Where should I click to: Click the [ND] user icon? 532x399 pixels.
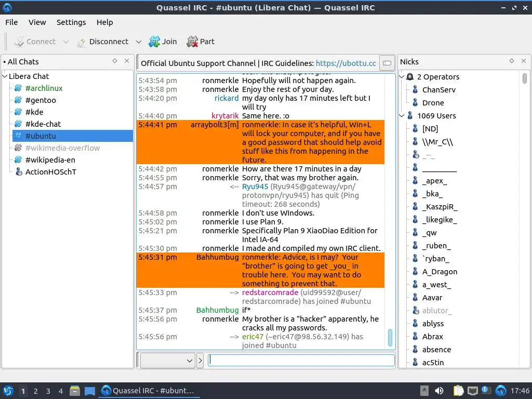(415, 129)
